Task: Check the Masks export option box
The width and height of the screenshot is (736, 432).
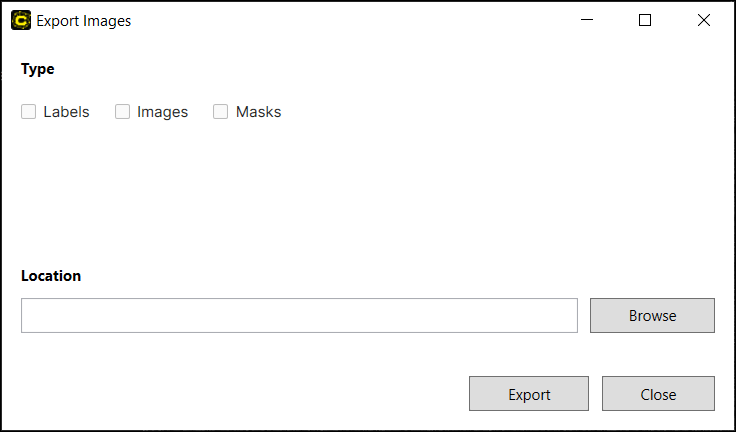Action: click(221, 112)
